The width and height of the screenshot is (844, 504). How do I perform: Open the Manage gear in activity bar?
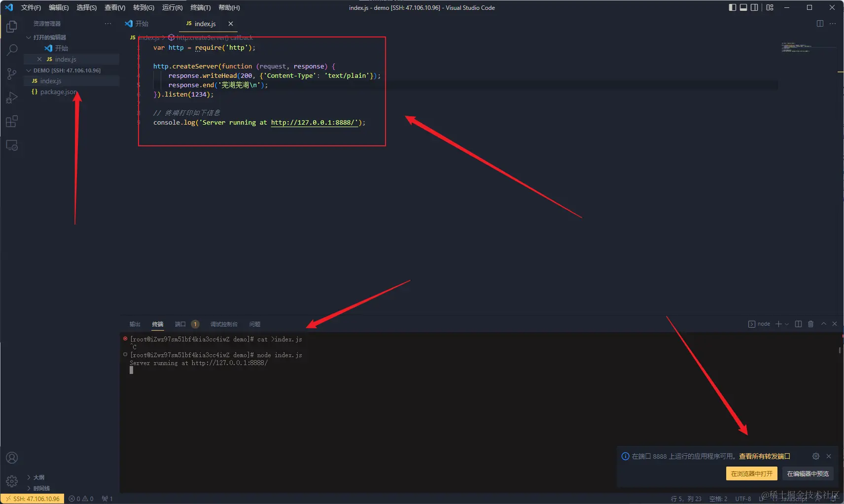click(x=12, y=481)
